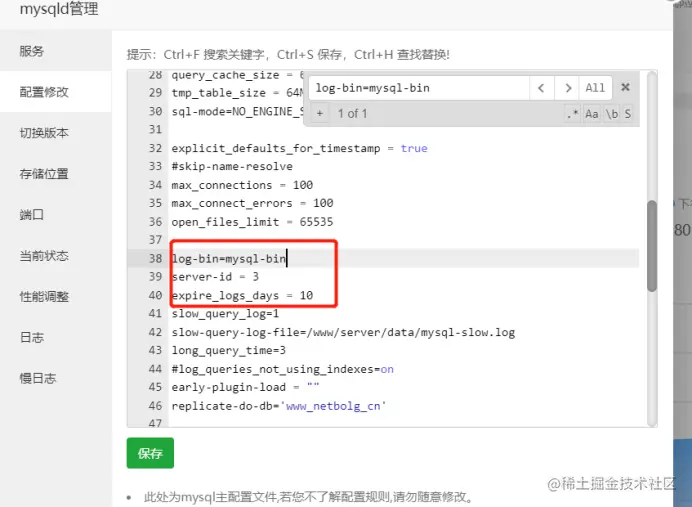Image resolution: width=692 pixels, height=507 pixels.
Task: Toggle case sensitive Aa search option
Action: click(x=591, y=114)
